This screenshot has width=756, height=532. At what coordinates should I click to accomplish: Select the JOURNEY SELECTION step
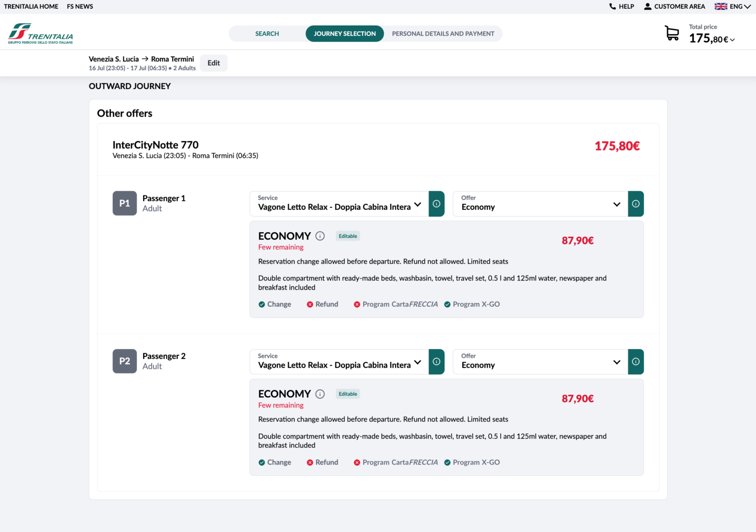[x=345, y=33]
